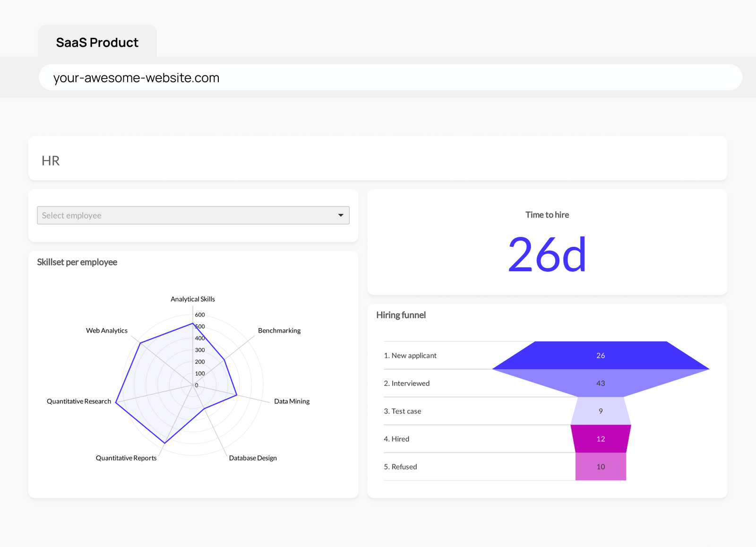Select the Web Analytics label on radar chart

106,330
